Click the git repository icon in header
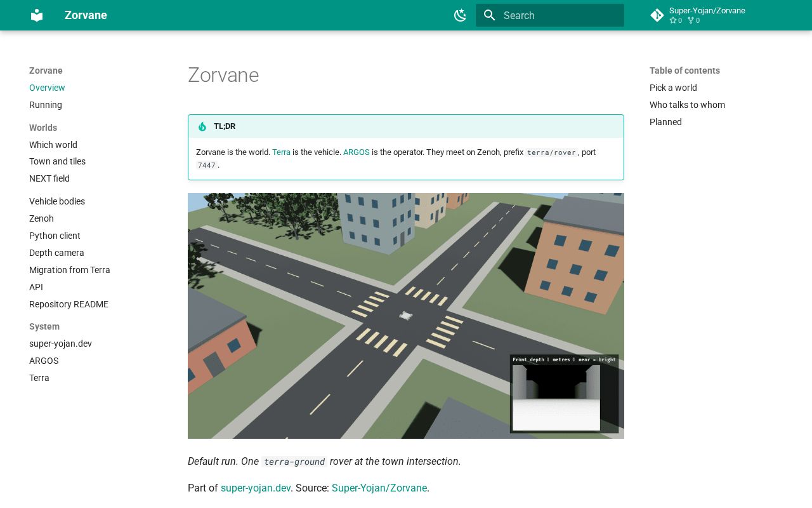812x508 pixels. tap(657, 15)
